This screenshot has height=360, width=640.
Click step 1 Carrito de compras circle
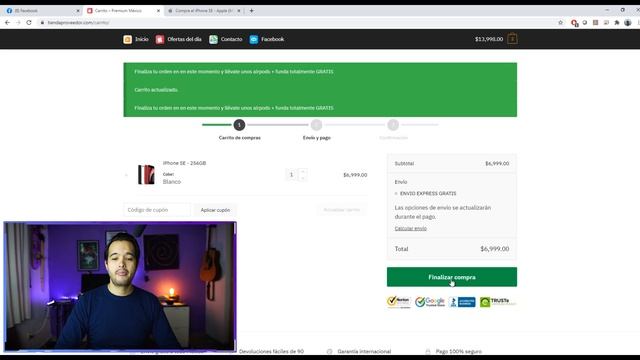(240, 125)
